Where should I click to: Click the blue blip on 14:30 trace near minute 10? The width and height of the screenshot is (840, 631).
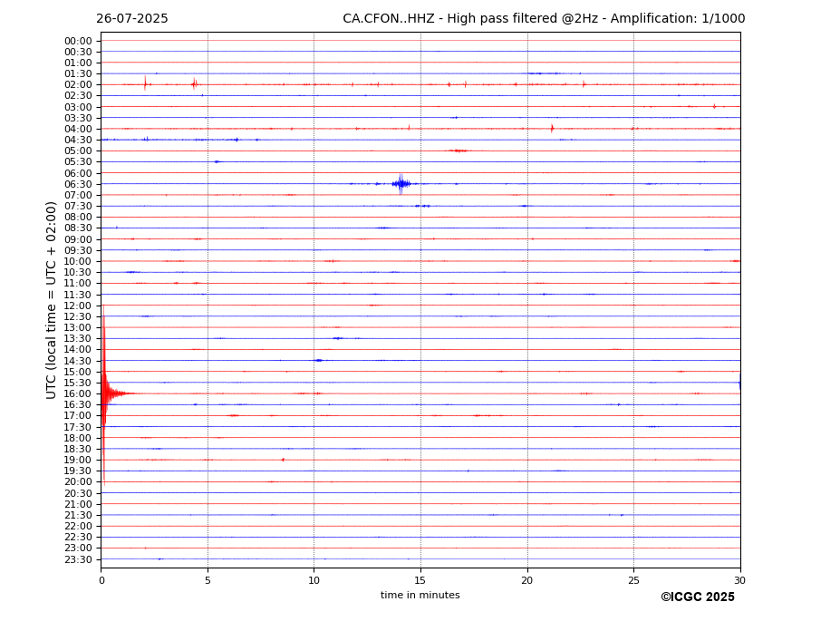pyautogui.click(x=319, y=360)
